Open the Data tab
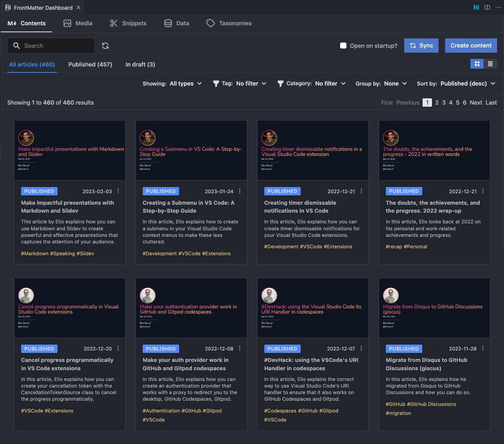The height and width of the screenshot is (444, 504). 177,24
